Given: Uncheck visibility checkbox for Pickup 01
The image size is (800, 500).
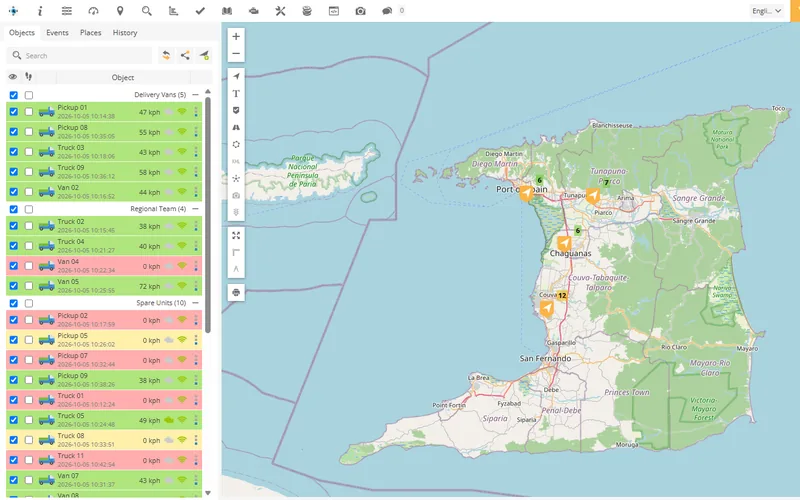Looking at the screenshot, I should click(14, 112).
